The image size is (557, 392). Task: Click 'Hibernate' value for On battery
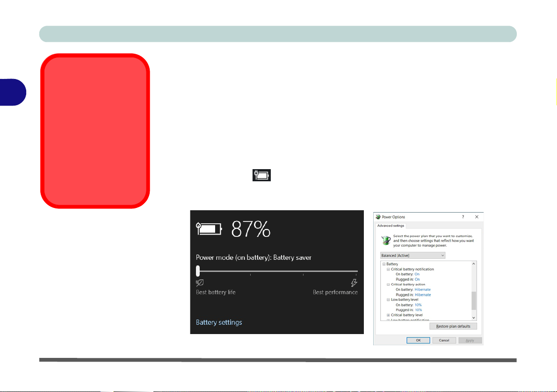tap(422, 290)
